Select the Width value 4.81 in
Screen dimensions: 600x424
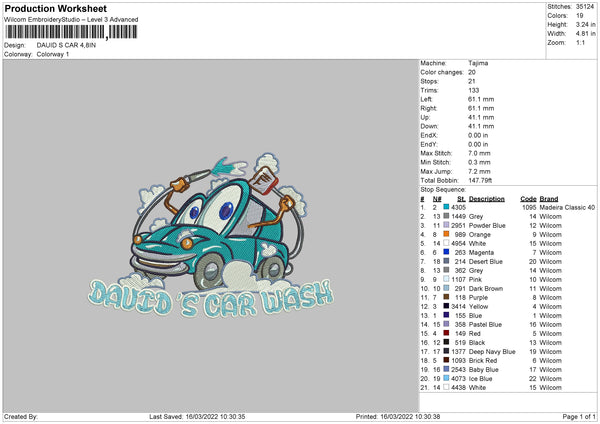pyautogui.click(x=585, y=34)
